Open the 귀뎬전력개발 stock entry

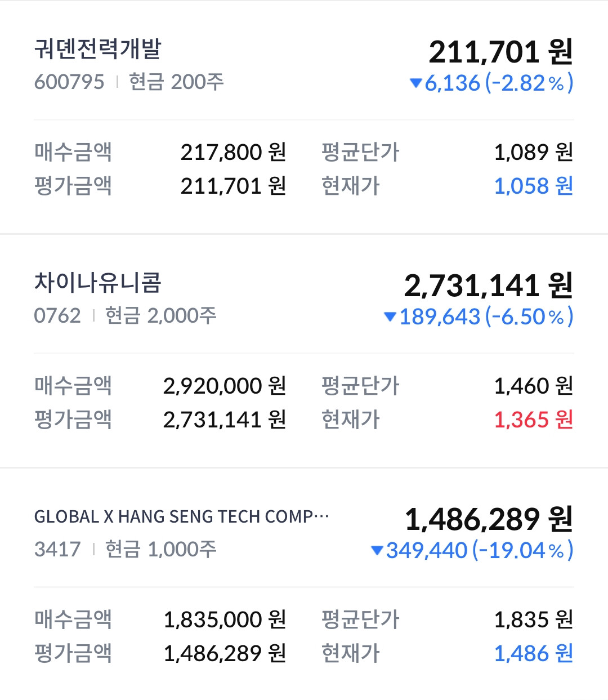coord(98,50)
